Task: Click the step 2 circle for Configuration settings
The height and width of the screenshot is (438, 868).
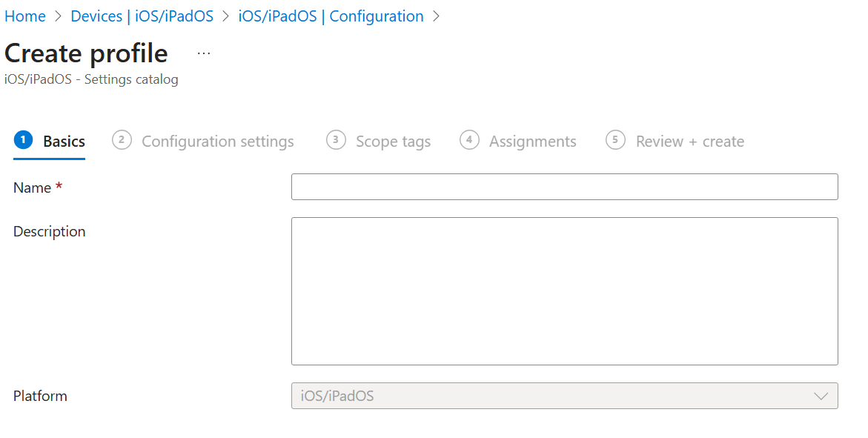Action: pyautogui.click(x=121, y=140)
